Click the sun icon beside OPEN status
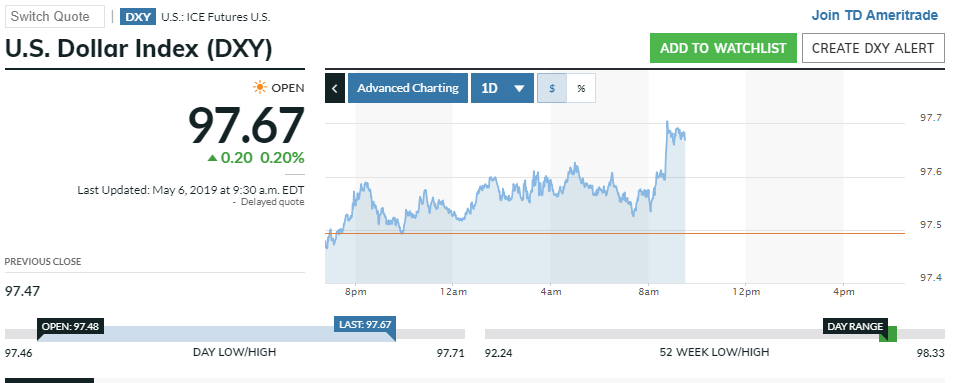Viewport: 964px width, 383px height. (x=260, y=88)
